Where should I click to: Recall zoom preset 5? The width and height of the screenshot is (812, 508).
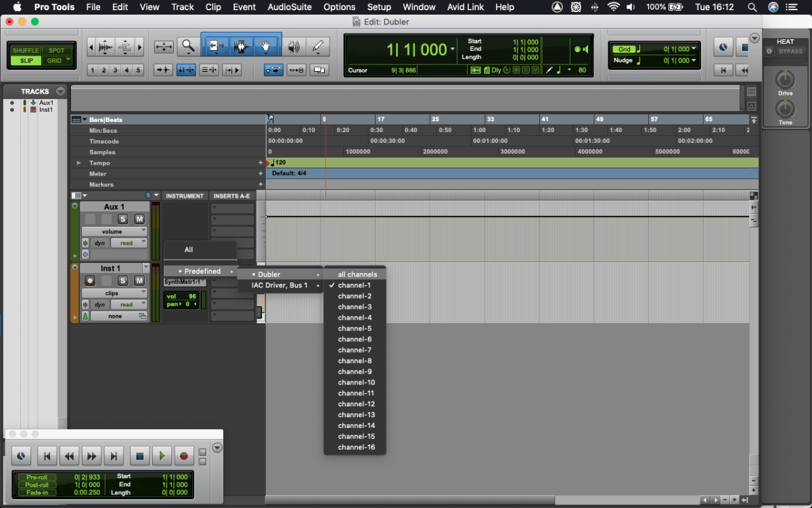click(x=138, y=70)
